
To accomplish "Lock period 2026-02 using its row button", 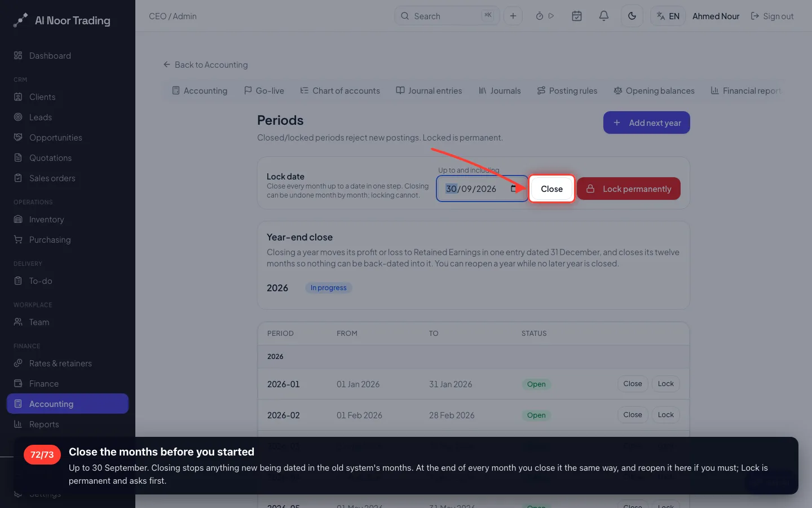I will [666, 415].
